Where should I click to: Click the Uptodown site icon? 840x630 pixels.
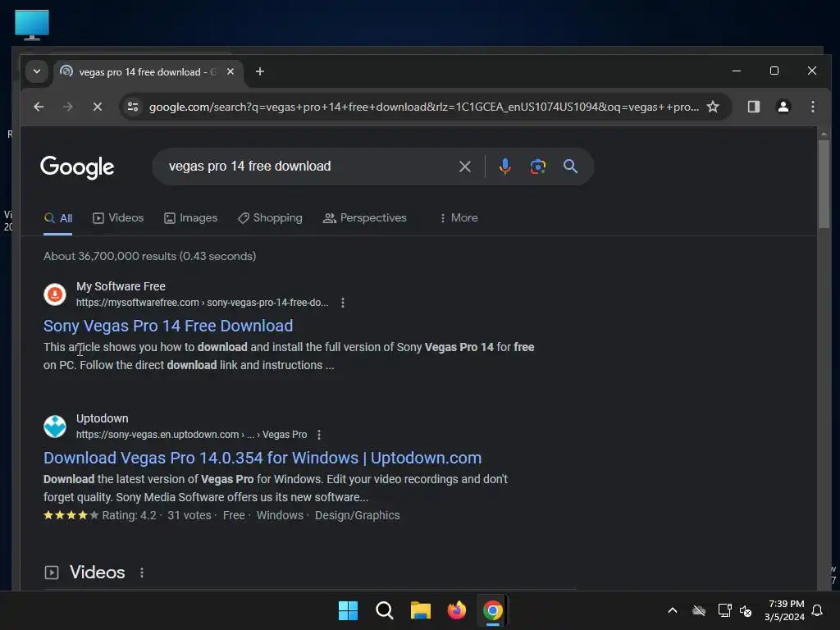pyautogui.click(x=55, y=427)
